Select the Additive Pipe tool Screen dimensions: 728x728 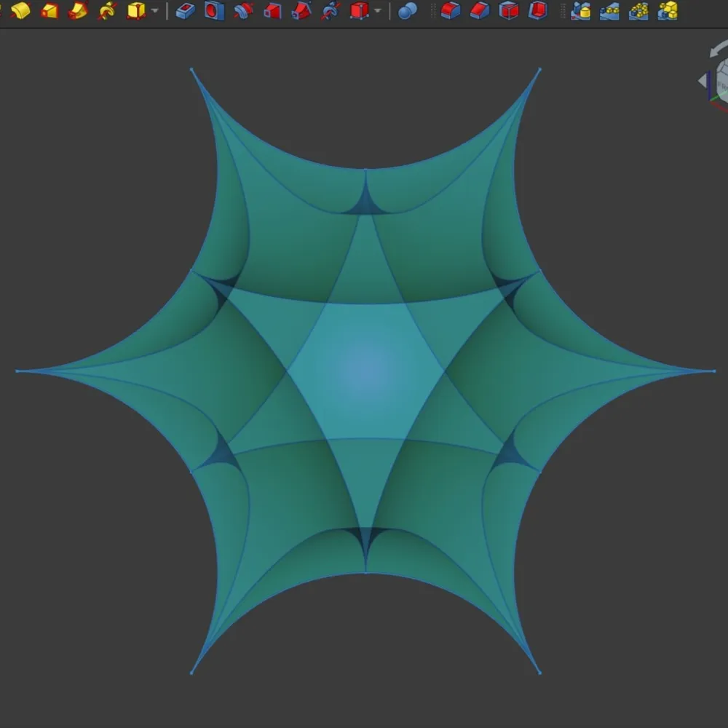click(x=78, y=10)
